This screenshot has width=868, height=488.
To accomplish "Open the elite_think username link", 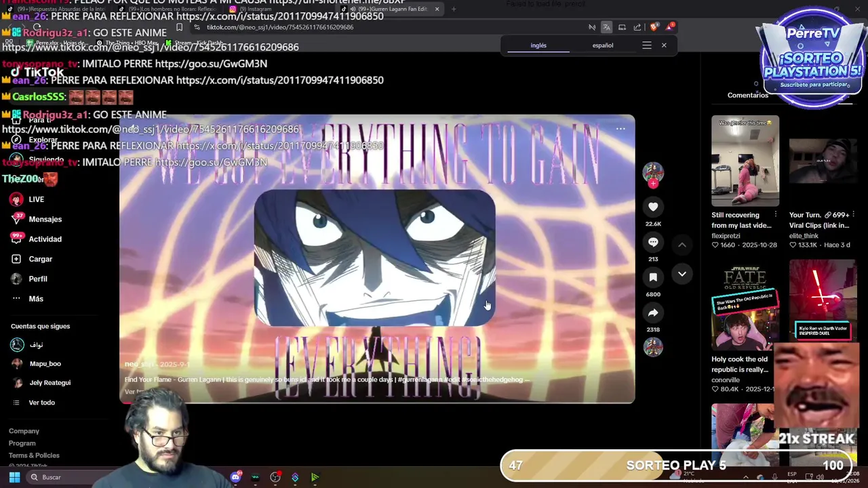I will pos(804,236).
